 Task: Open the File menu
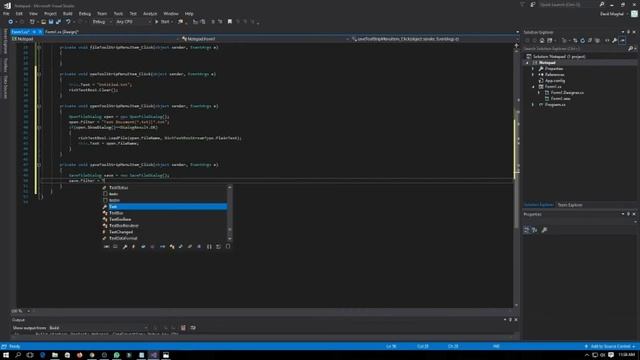coord(6,13)
